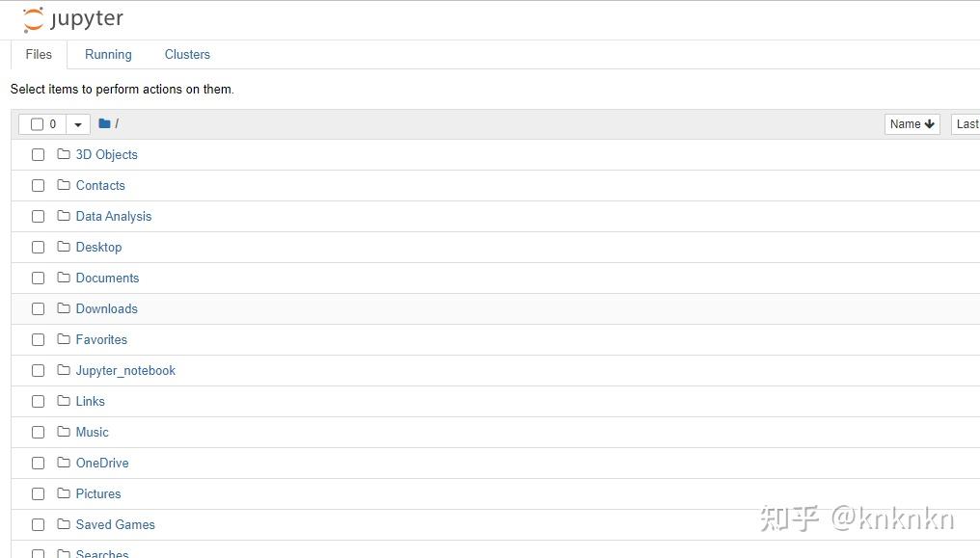This screenshot has width=980, height=558.
Task: Open the Saved Games folder link
Action: coord(116,524)
